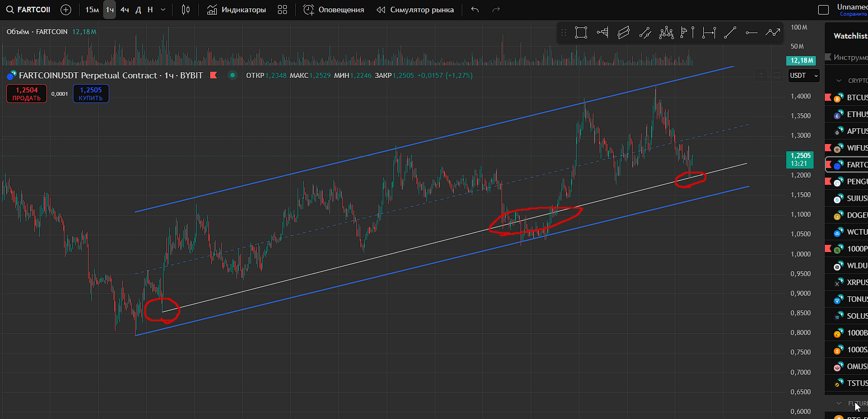Open the chart layout selection square icon
Screen dimensions: 868x419
823,10
